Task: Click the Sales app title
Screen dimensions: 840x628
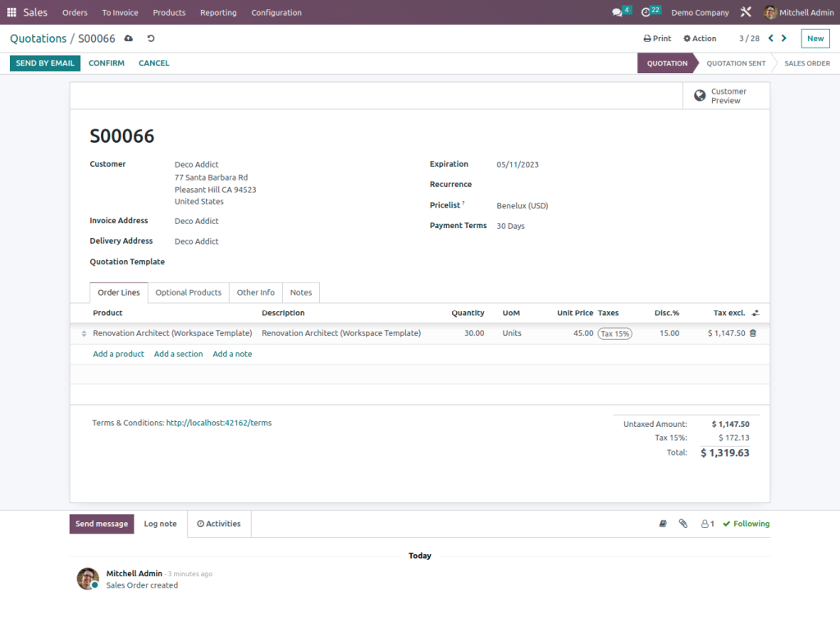Action: coord(35,12)
